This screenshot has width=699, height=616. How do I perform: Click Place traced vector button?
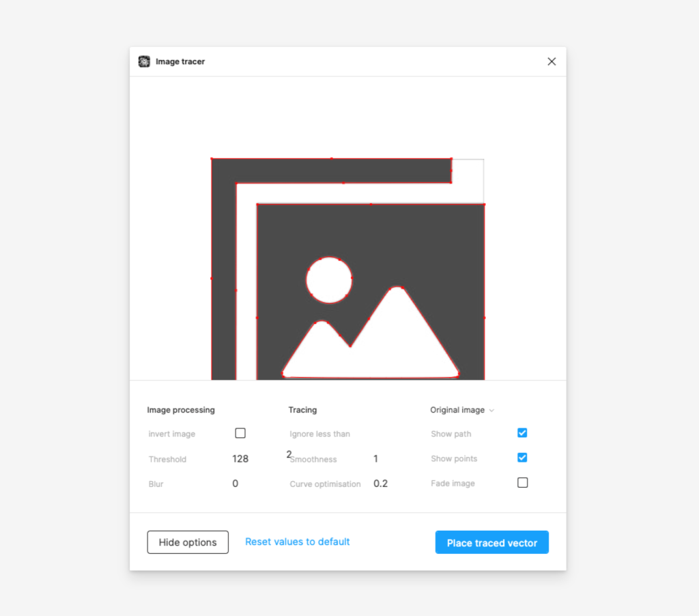coord(491,542)
